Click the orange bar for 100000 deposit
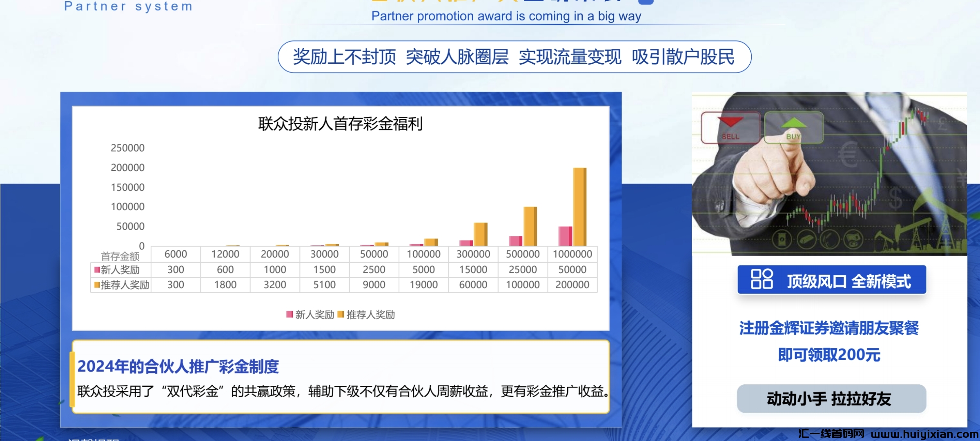Screen dimensions: 980x441 click(x=431, y=242)
